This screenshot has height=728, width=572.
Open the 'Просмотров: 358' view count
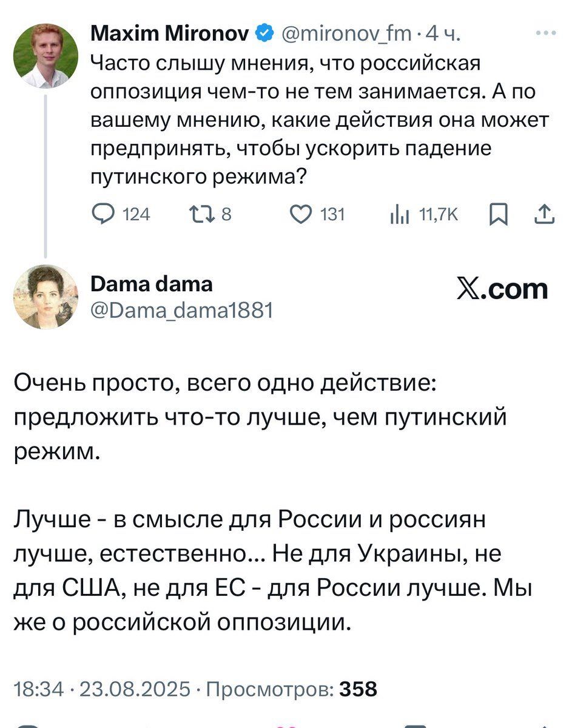pyautogui.click(x=292, y=689)
